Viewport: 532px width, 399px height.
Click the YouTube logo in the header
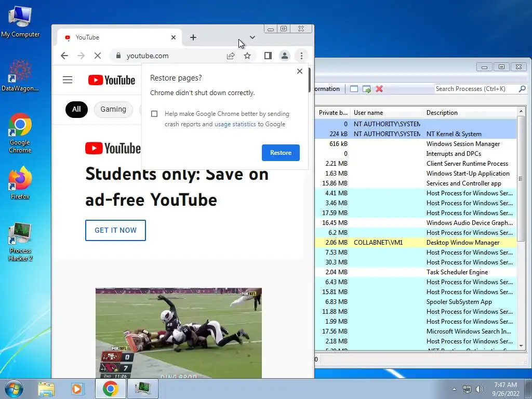tap(112, 80)
